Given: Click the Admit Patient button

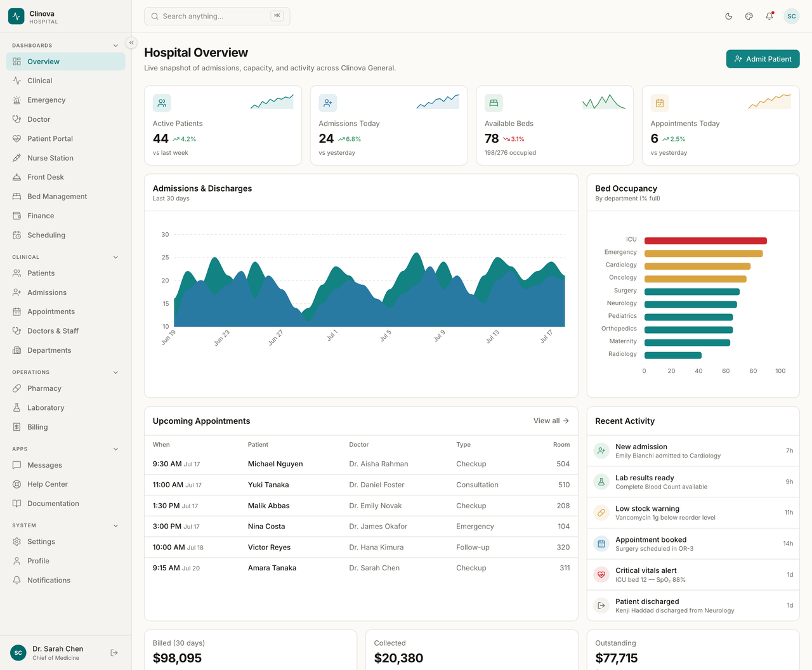Looking at the screenshot, I should pos(763,59).
